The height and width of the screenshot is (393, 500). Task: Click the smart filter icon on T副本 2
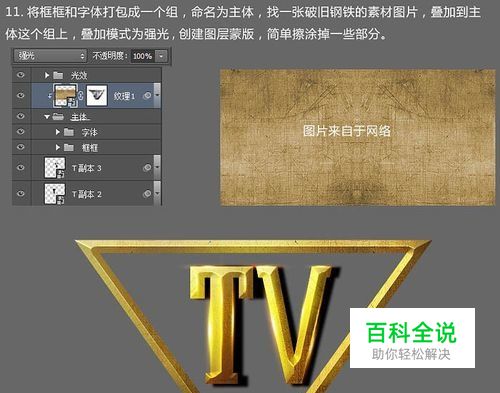pos(147,194)
